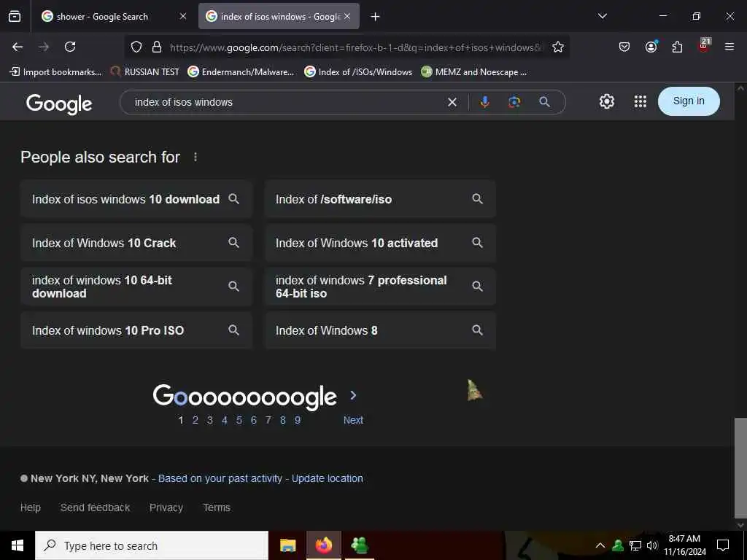Search windows 7 professional 64-bit iso
This screenshot has height=560, width=747.
tap(380, 287)
